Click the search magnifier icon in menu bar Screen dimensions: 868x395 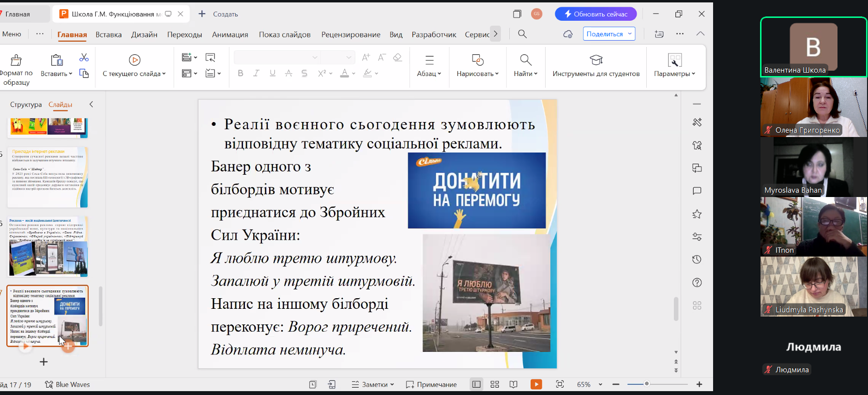coord(522,34)
